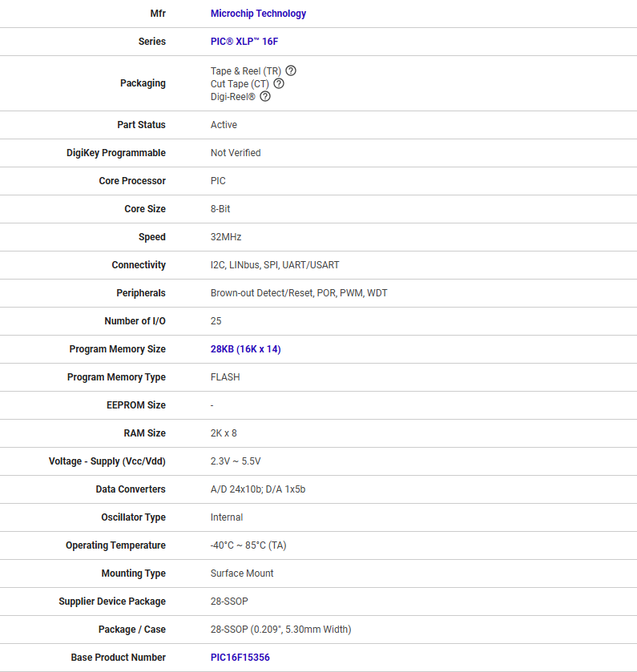Click the '32MHz' speed value

(x=226, y=236)
